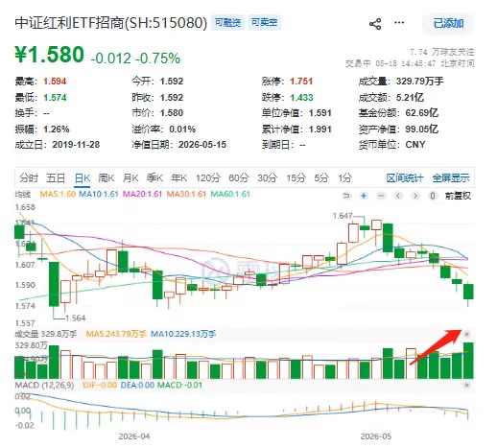Click the tallest latest volume bar
Viewport: 497px width, 448px height.
tap(468, 361)
